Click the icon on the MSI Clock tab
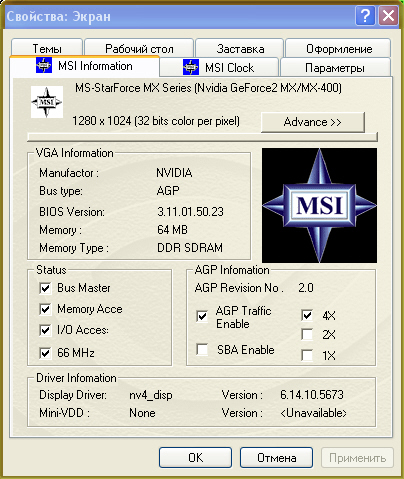Screen dimensions: 404x479 tap(191, 67)
